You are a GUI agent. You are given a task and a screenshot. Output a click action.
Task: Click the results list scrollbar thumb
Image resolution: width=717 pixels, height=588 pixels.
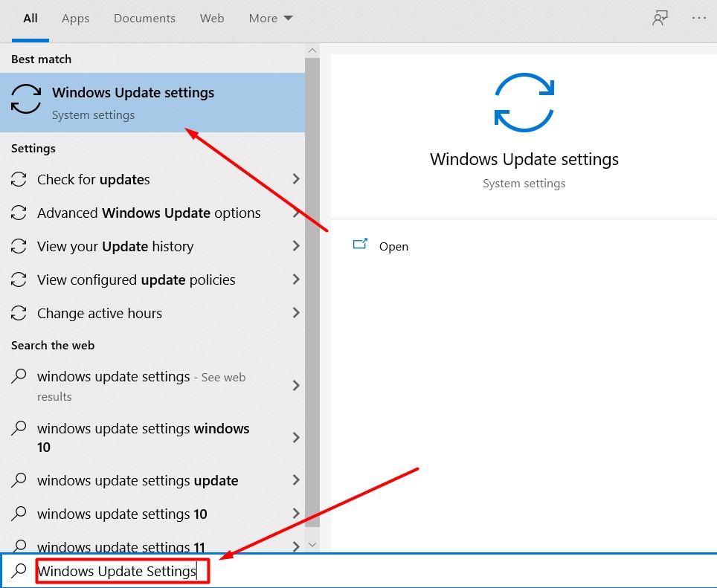(312, 292)
